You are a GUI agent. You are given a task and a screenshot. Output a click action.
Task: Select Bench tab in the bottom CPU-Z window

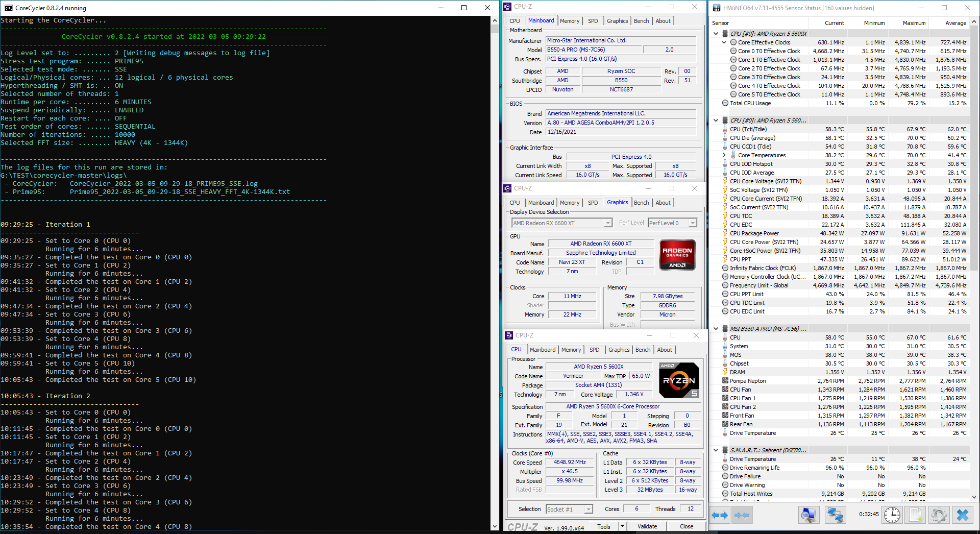click(x=643, y=350)
